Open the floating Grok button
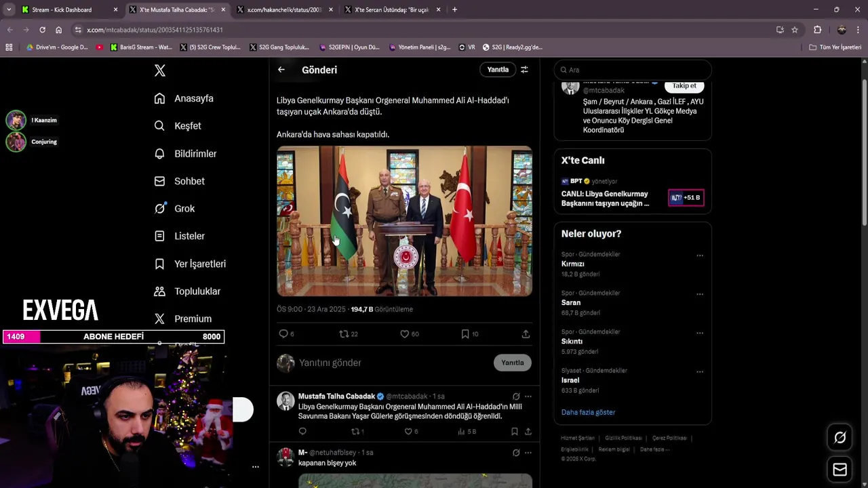The width and height of the screenshot is (868, 488). [x=840, y=438]
